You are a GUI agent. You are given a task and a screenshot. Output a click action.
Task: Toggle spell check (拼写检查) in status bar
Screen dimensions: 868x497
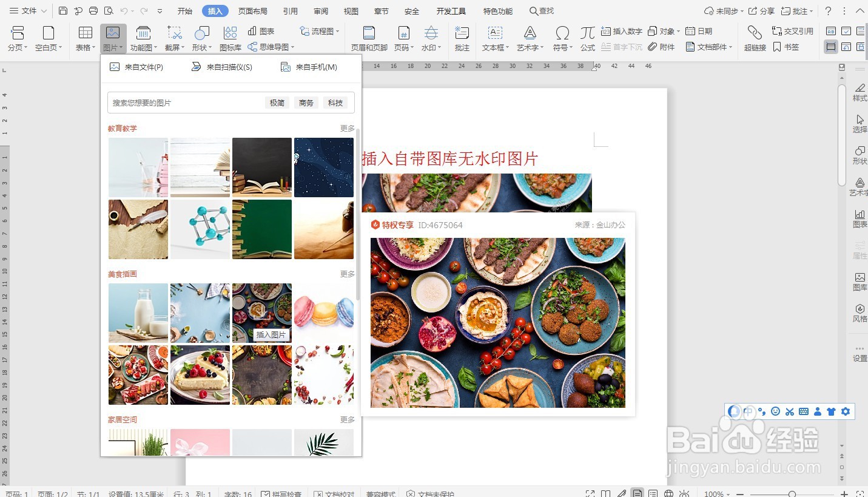point(280,493)
